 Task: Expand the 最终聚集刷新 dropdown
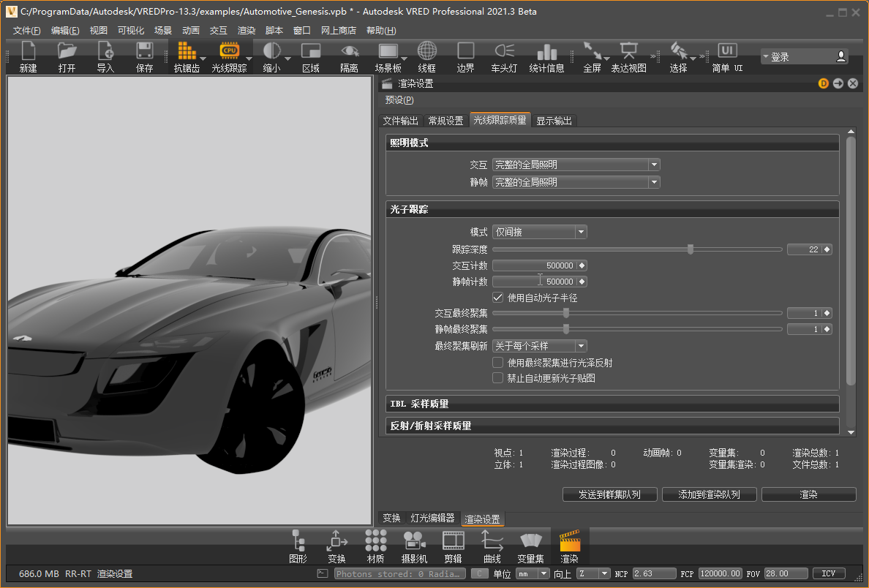click(x=539, y=346)
